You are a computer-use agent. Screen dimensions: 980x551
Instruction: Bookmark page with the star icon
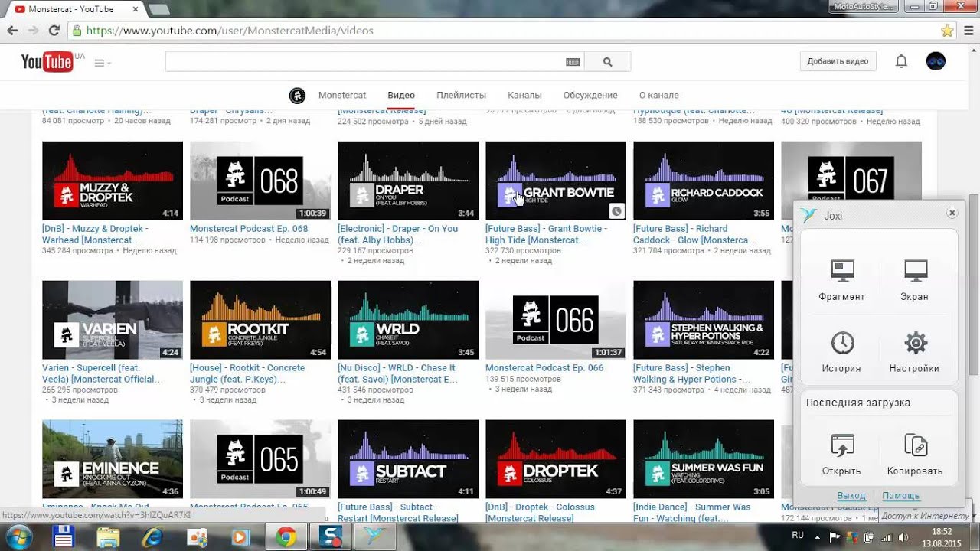(x=947, y=31)
